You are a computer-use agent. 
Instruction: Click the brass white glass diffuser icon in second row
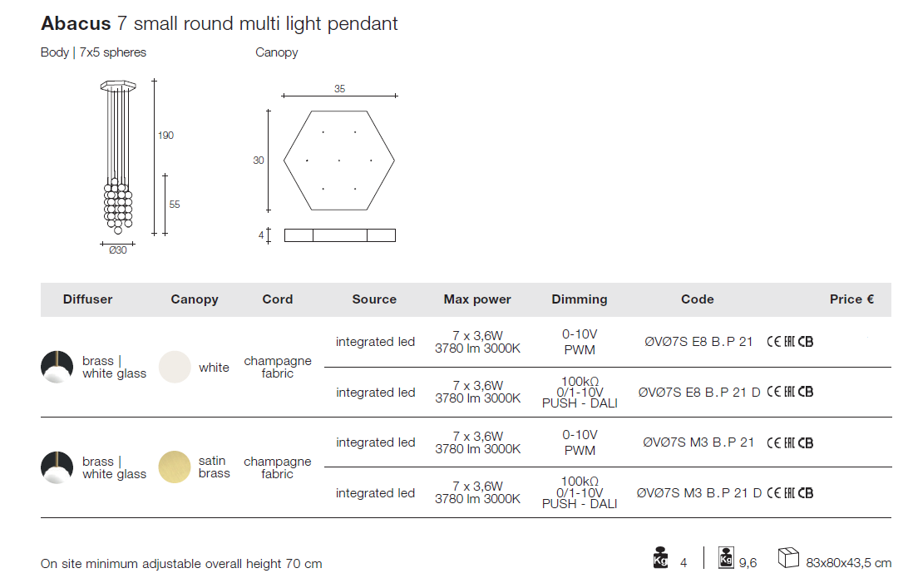click(57, 467)
